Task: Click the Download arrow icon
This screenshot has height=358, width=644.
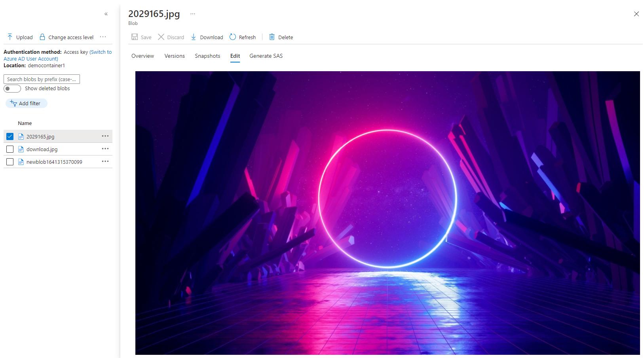Action: [194, 37]
